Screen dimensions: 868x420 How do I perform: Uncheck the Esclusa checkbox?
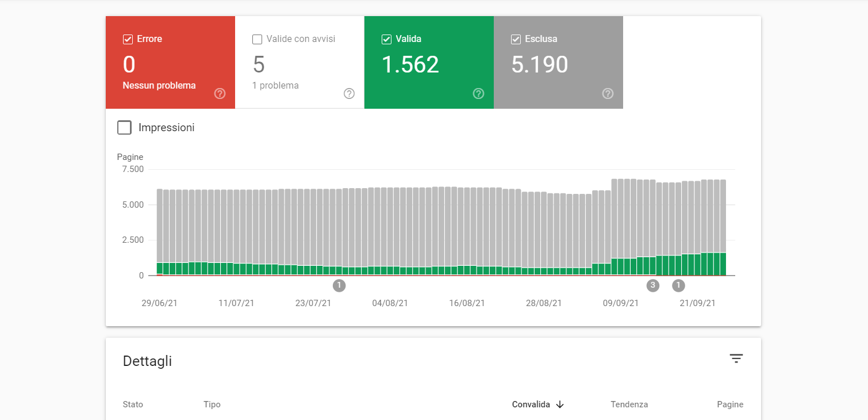[516, 39]
